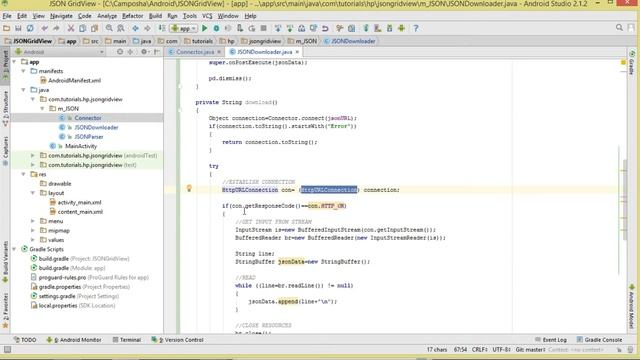Open the Gradle Console
640x360 pixels.
coord(599,340)
